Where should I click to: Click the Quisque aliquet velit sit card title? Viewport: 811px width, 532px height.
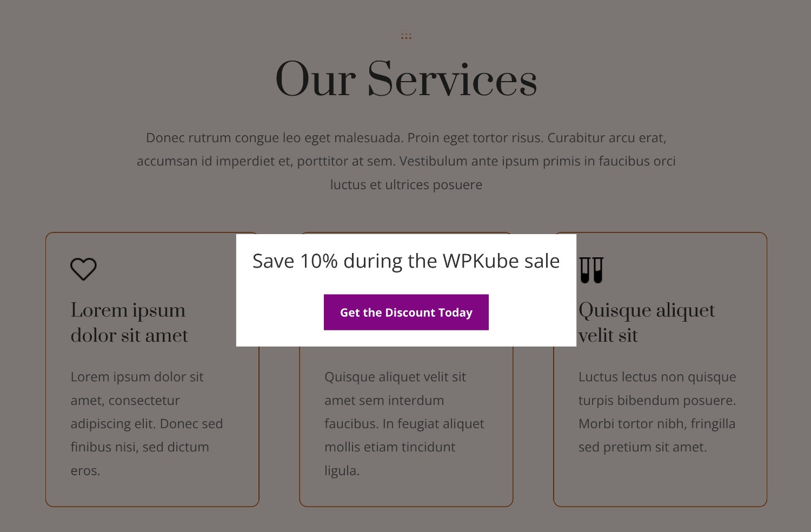point(646,323)
